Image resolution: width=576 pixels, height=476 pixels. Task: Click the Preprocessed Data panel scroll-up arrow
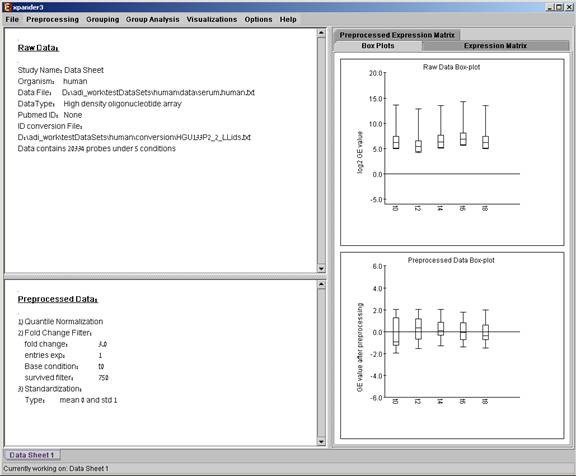[321, 284]
